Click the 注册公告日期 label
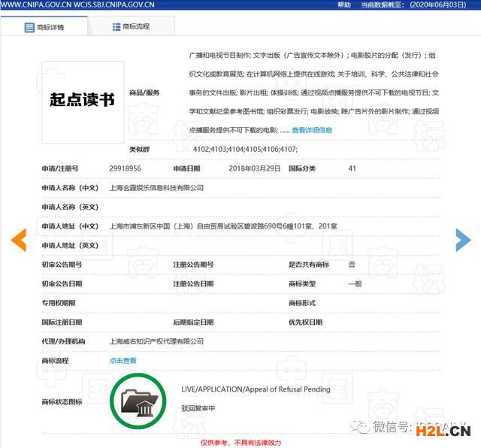The height and width of the screenshot is (448, 481). (x=193, y=284)
